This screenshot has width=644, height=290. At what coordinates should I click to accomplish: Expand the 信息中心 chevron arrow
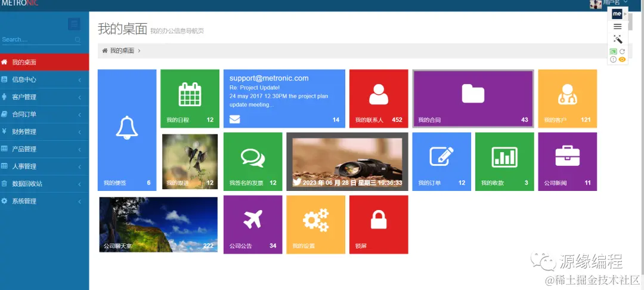coord(80,80)
